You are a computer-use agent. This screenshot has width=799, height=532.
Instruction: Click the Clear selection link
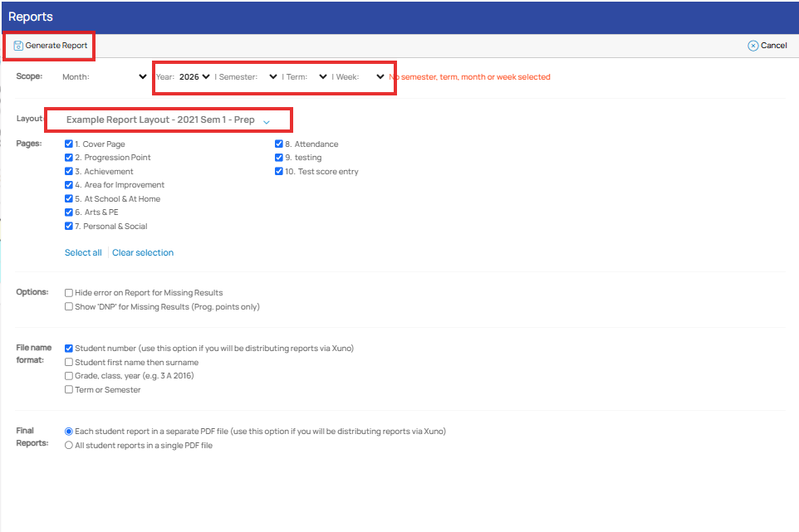click(143, 252)
